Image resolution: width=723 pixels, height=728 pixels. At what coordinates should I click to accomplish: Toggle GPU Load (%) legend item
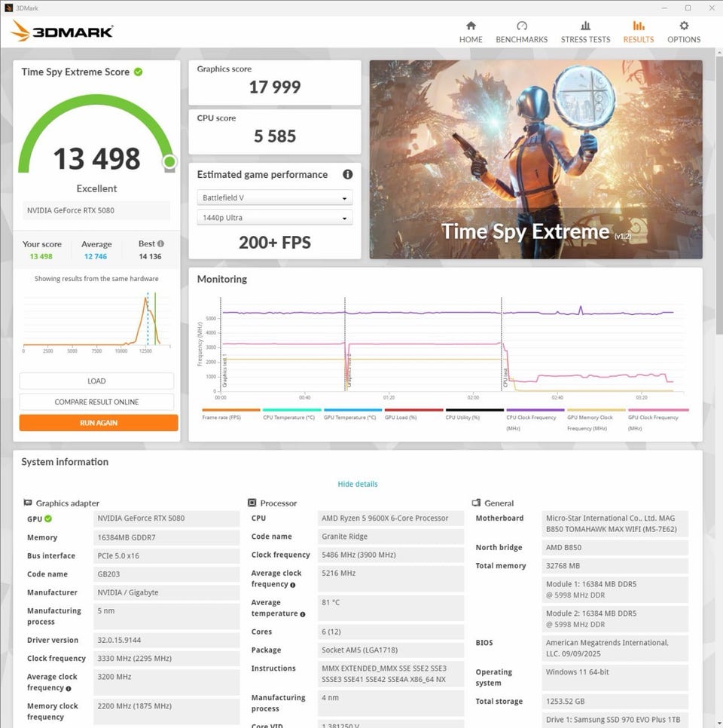413,414
